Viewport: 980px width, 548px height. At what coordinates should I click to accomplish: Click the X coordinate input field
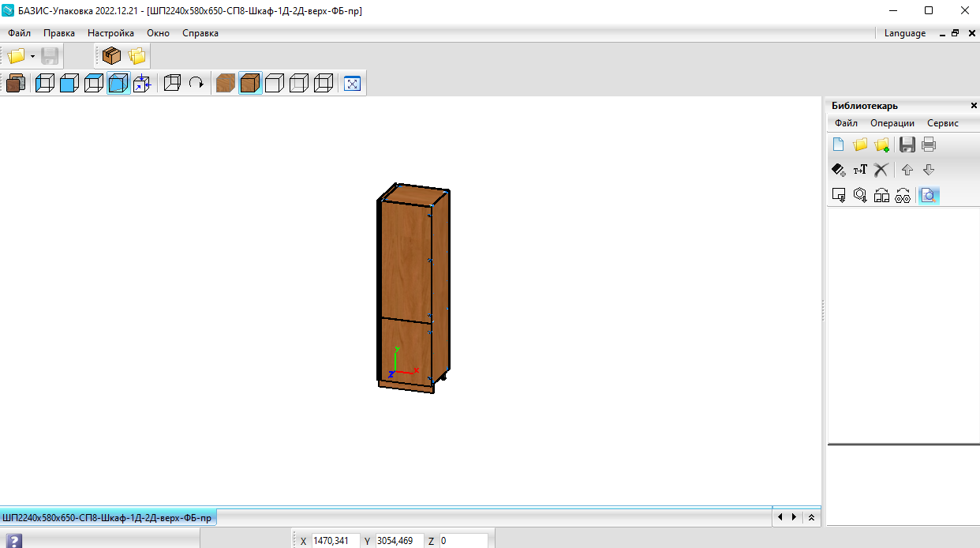336,541
